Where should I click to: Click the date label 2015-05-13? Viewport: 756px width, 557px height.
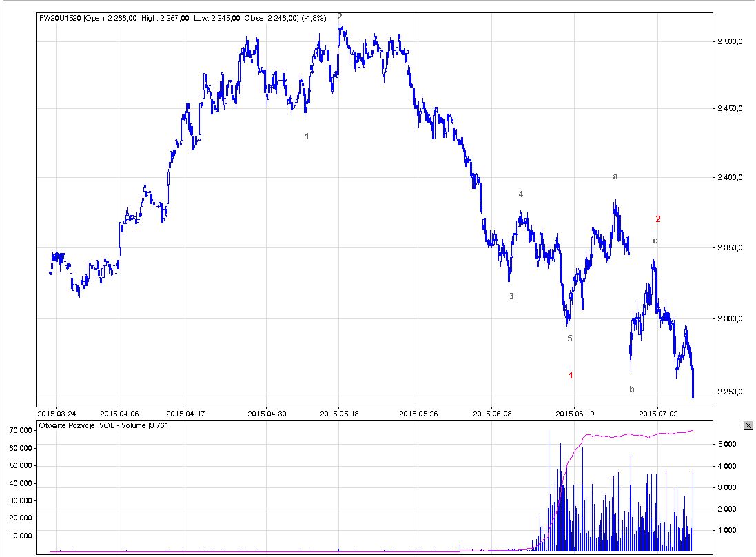tap(339, 414)
